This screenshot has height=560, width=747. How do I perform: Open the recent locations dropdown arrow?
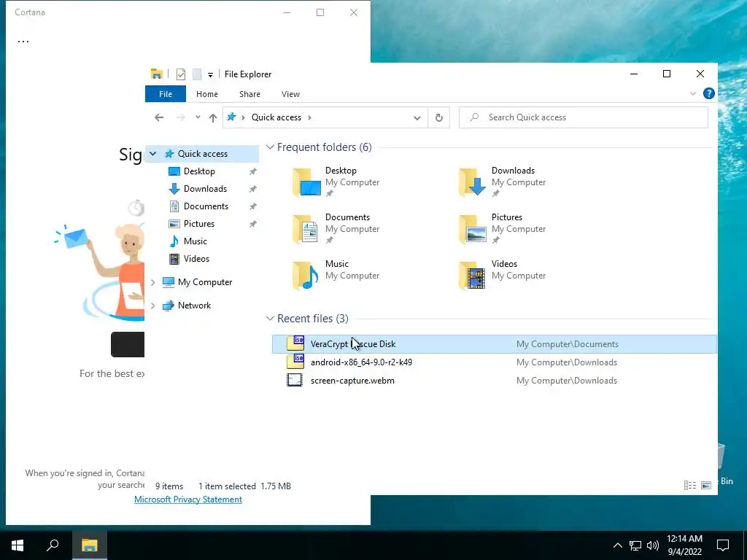pos(198,117)
